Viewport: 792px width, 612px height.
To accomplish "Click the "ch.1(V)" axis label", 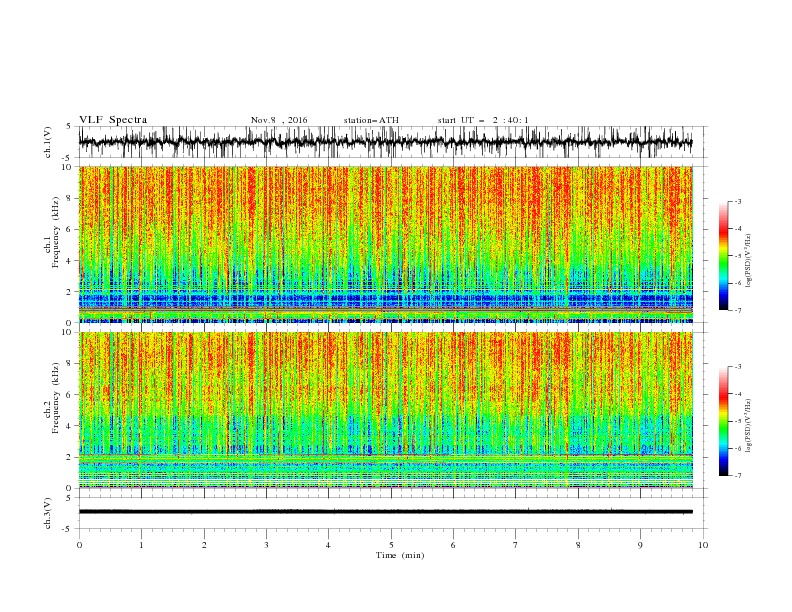I will pyautogui.click(x=48, y=142).
